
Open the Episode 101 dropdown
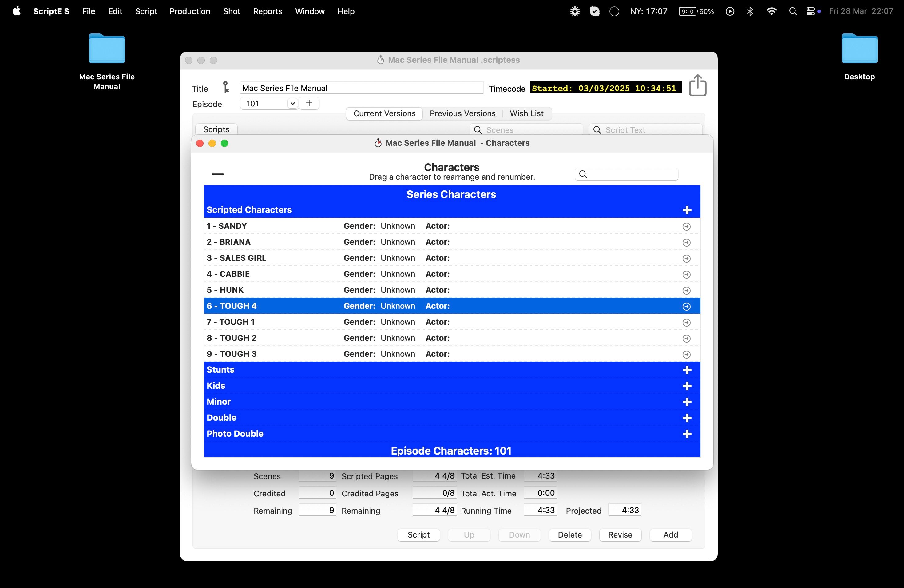(x=292, y=103)
